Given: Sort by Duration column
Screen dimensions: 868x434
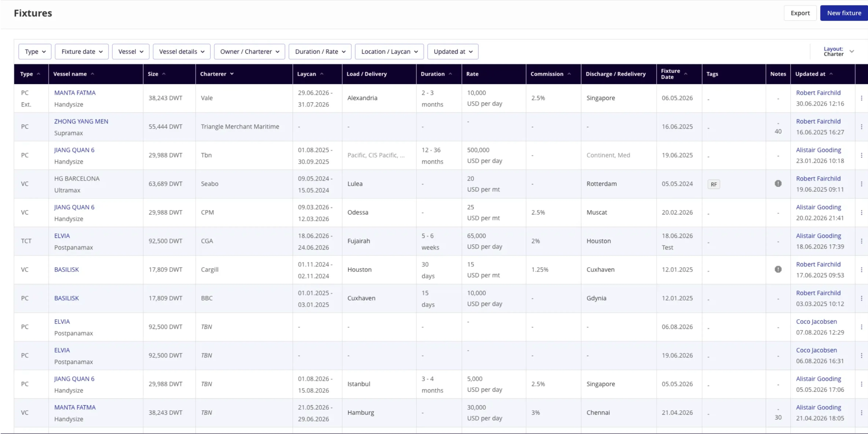Looking at the screenshot, I should coord(436,74).
